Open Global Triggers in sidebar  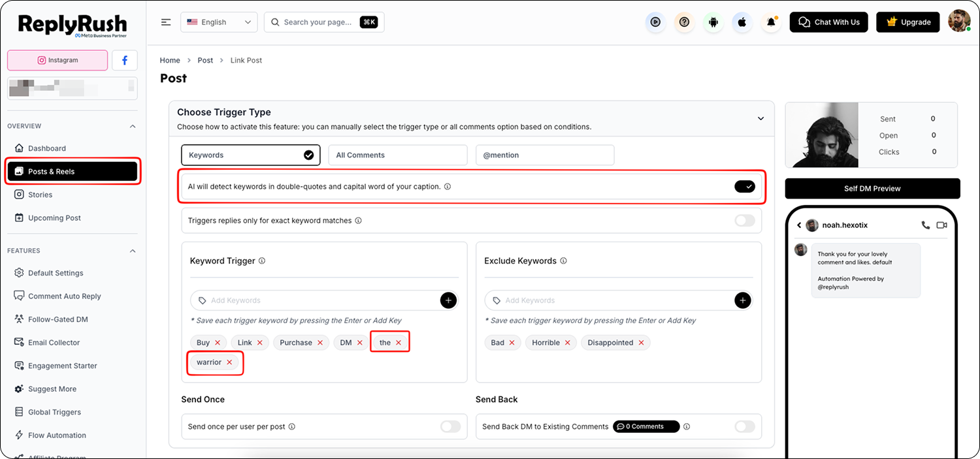click(73, 412)
